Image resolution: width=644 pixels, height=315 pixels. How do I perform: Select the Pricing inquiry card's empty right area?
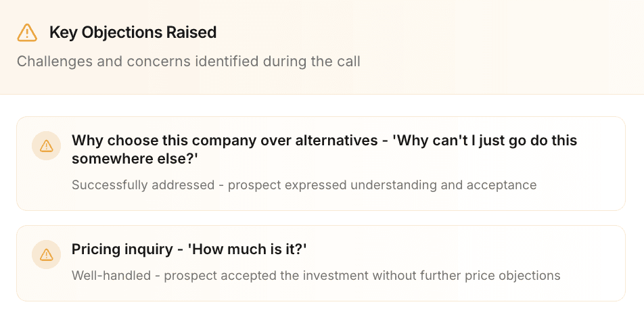(x=595, y=262)
